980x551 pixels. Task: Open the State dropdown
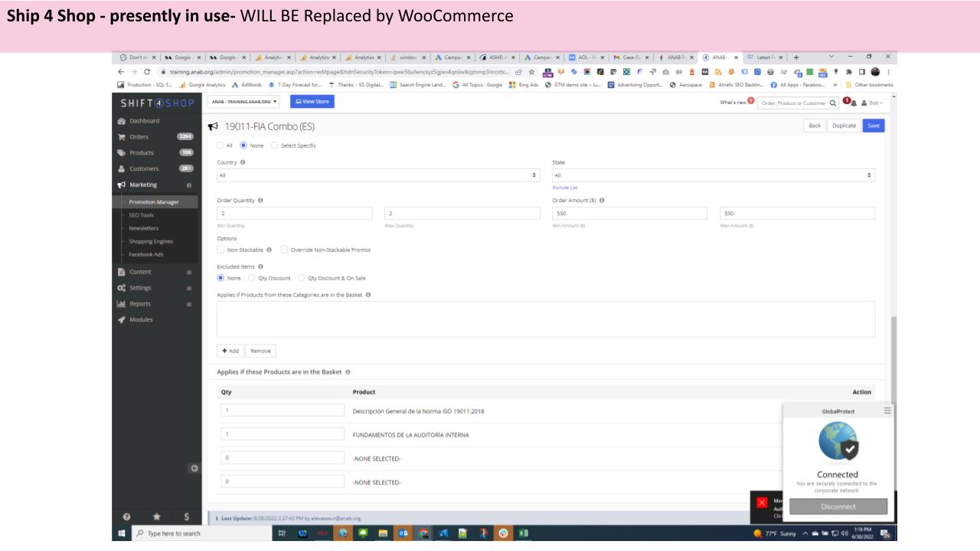click(x=713, y=175)
